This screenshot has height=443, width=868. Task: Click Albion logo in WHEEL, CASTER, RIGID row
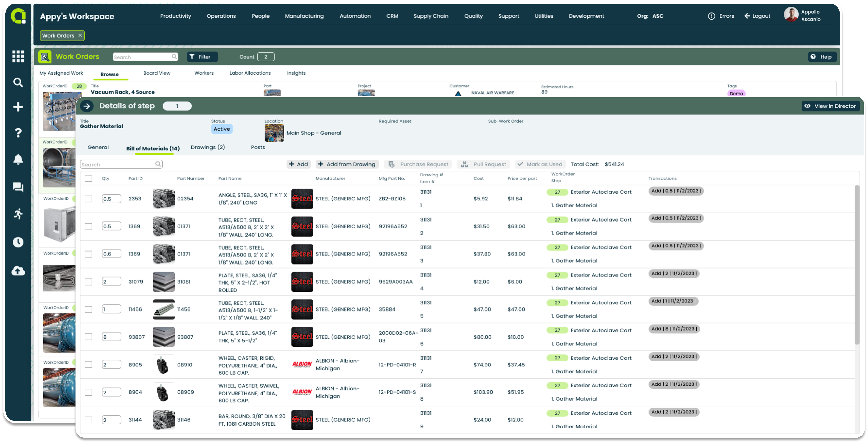(302, 364)
